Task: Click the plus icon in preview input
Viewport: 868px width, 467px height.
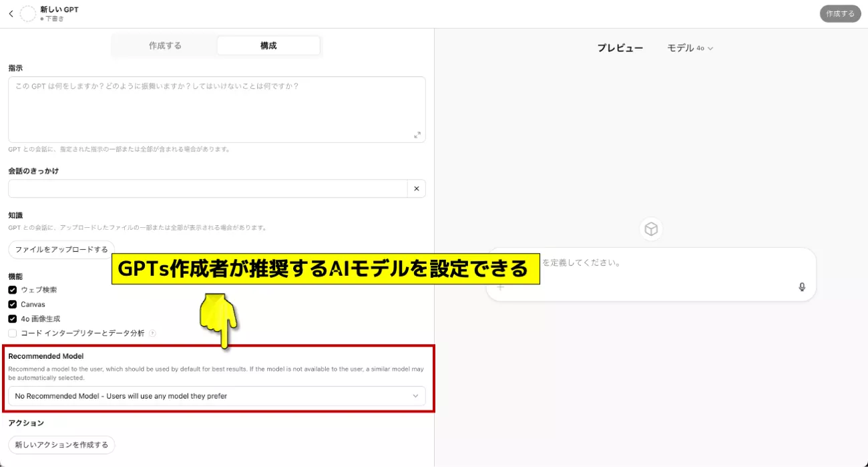Action: [500, 287]
